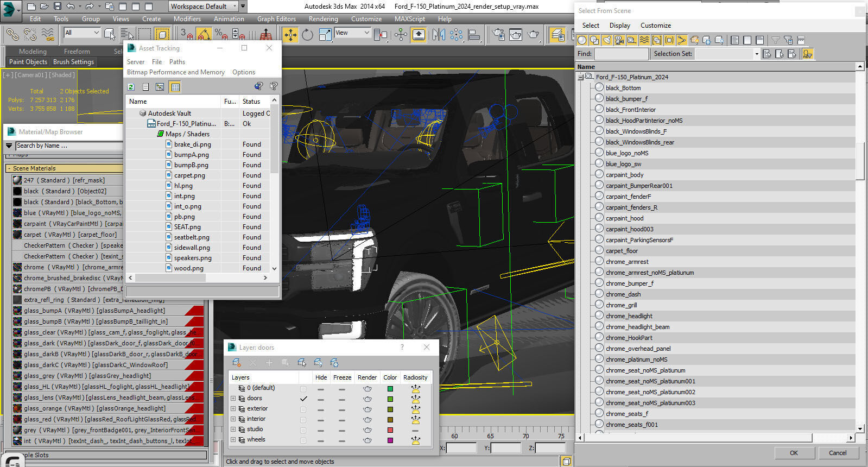
Task: Expand the interior layer tree node
Action: click(x=233, y=419)
